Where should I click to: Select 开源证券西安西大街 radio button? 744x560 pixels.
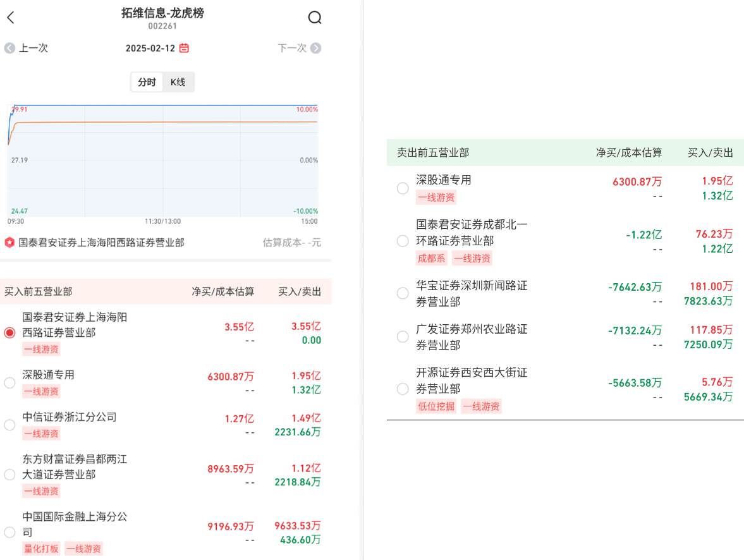[x=403, y=389]
